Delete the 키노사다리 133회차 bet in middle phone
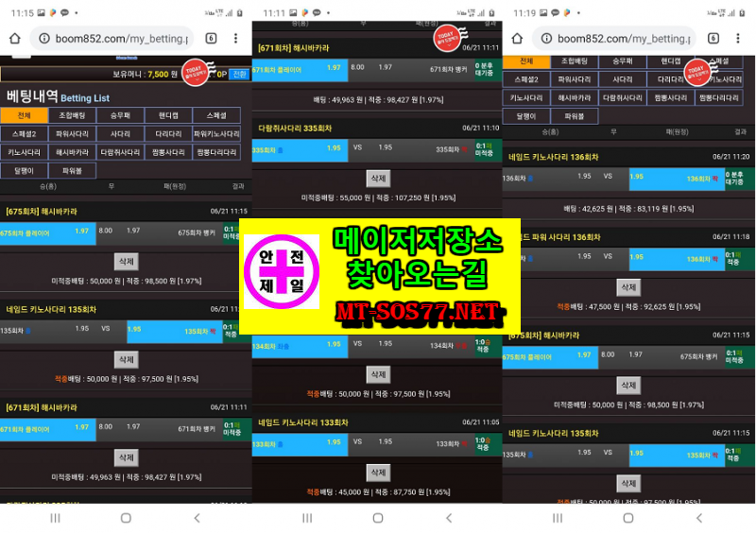Viewport: 756px width, 533px height. point(379,473)
